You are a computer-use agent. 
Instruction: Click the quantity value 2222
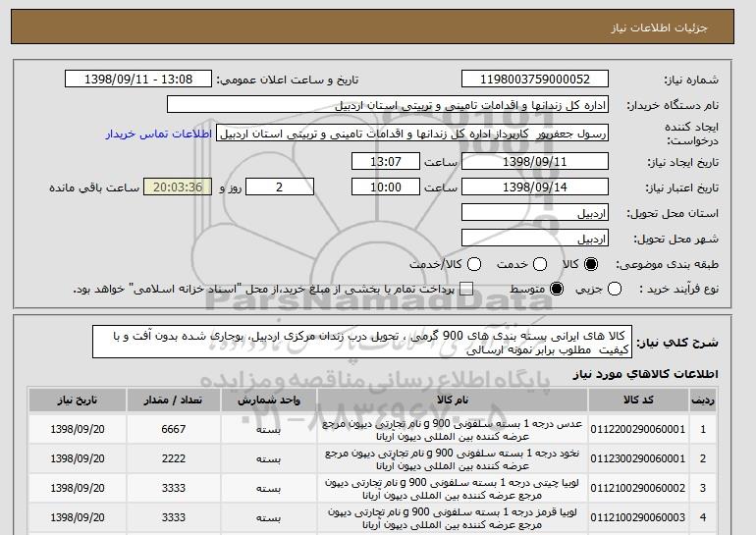coord(174,458)
